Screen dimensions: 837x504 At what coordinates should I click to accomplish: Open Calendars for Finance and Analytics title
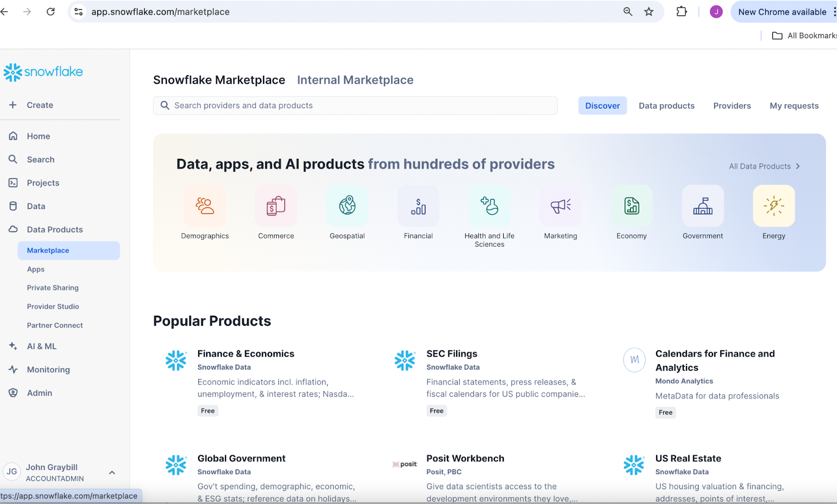point(715,361)
